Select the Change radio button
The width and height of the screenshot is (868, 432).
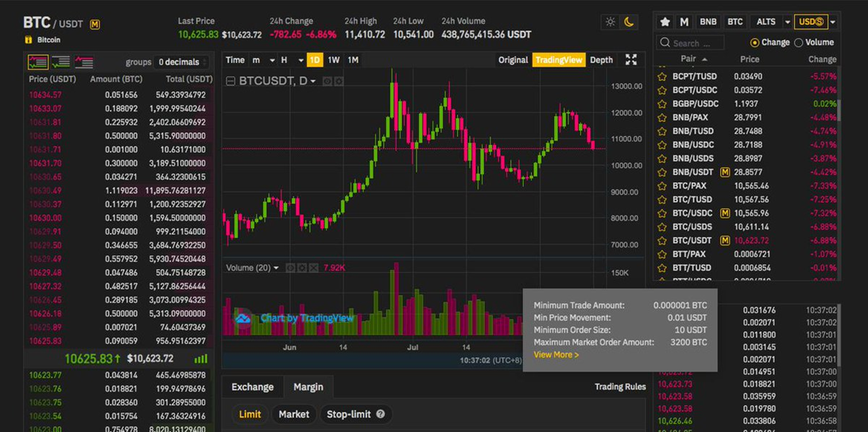click(x=754, y=42)
